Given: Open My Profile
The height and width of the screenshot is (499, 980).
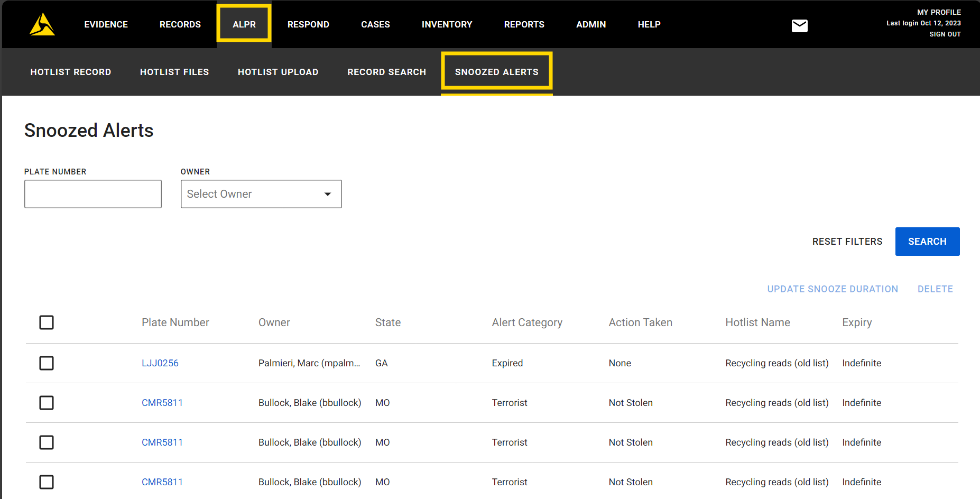Looking at the screenshot, I should point(939,12).
